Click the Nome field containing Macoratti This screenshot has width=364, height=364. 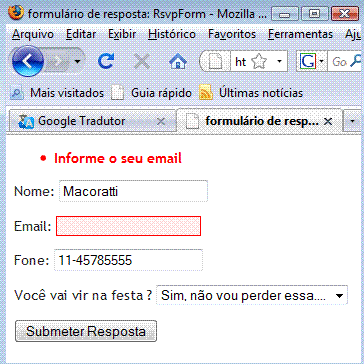pyautogui.click(x=133, y=191)
